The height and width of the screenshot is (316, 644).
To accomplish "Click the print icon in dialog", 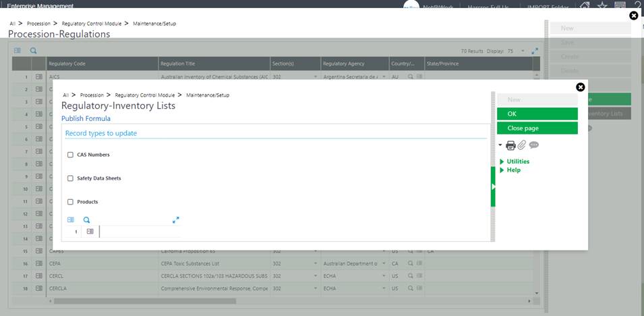I will click(510, 145).
